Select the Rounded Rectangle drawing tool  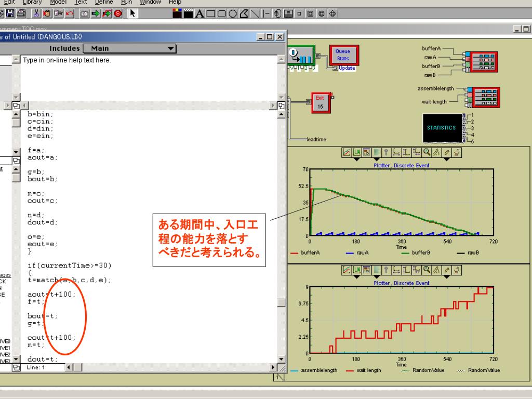tap(221, 14)
